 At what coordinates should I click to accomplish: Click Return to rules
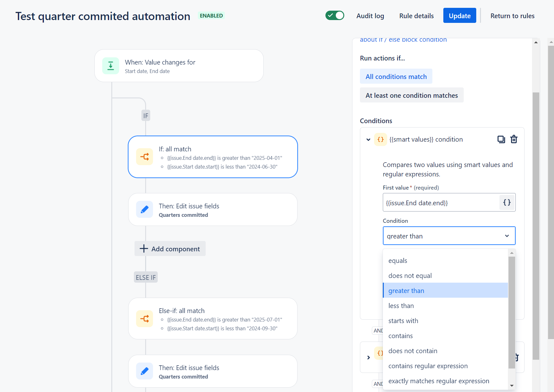point(512,15)
